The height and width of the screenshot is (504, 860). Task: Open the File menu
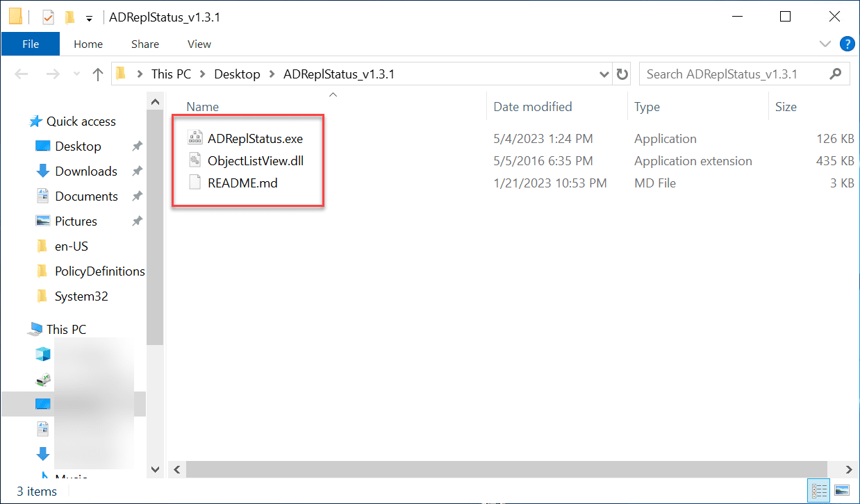click(x=30, y=44)
